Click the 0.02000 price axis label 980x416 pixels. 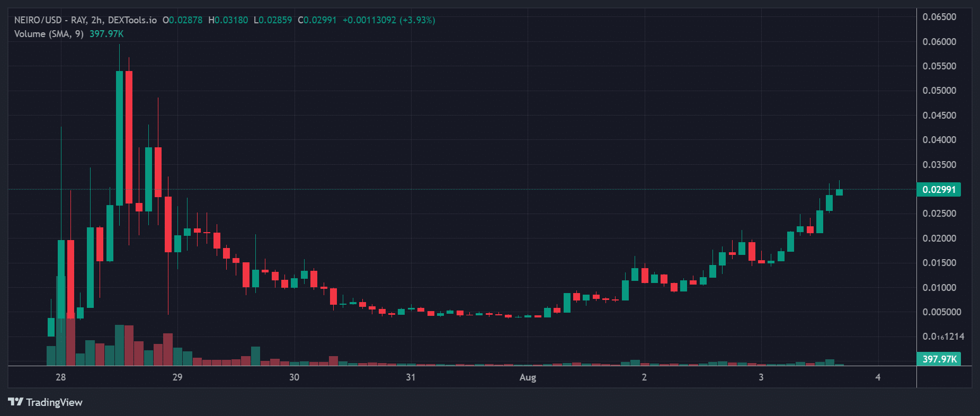click(x=939, y=238)
